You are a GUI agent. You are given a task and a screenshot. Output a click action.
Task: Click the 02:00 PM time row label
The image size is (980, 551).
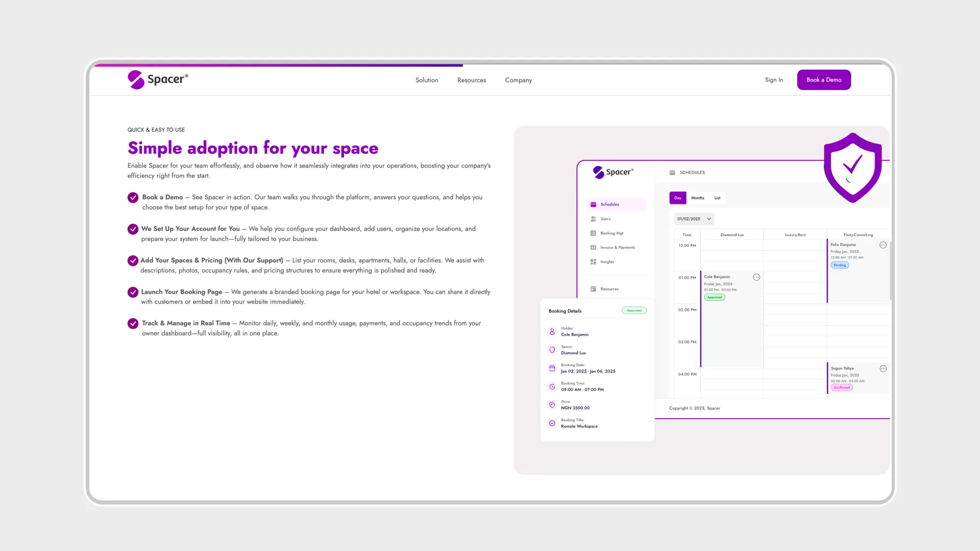[x=687, y=310]
